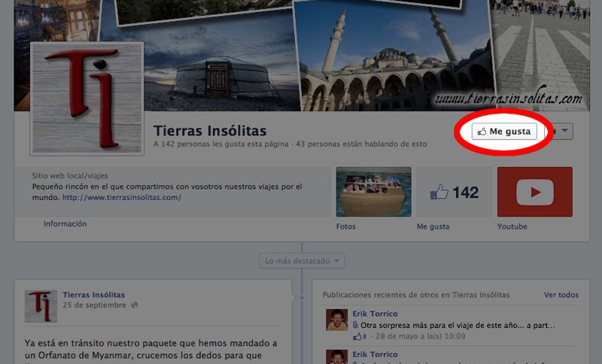Open the red Youtube play icon tile
602x364 pixels.
tap(535, 192)
